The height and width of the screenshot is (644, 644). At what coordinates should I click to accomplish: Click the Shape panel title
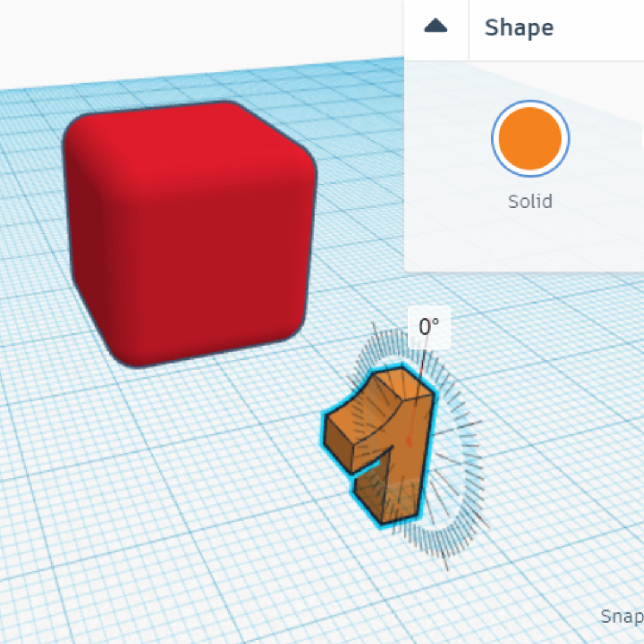coord(519,28)
